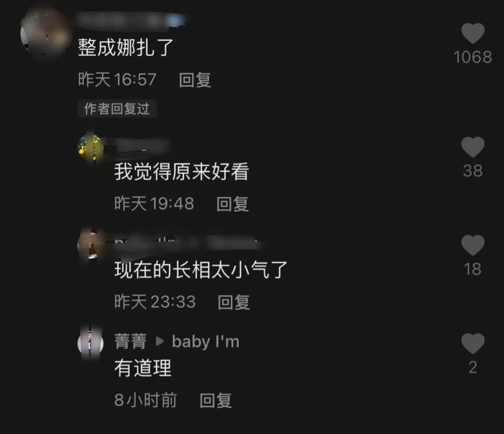Click the arrow between 菁菁 and baby I'm
The width and height of the screenshot is (504, 434).
(160, 342)
